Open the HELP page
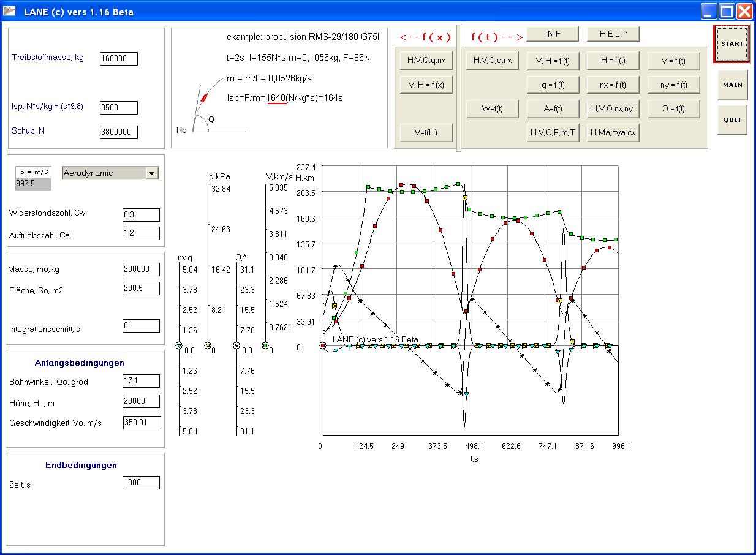Screen dimensions: 756x555 pyautogui.click(x=613, y=34)
